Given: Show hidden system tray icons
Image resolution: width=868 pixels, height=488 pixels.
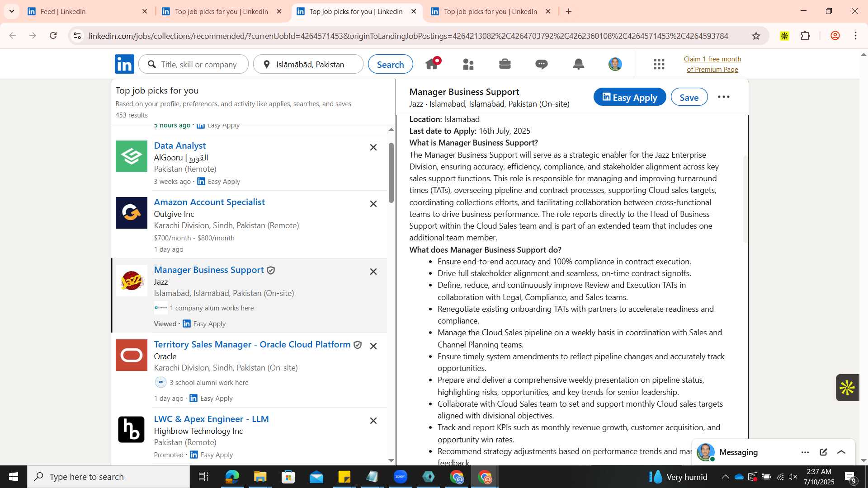Looking at the screenshot, I should coord(725,477).
